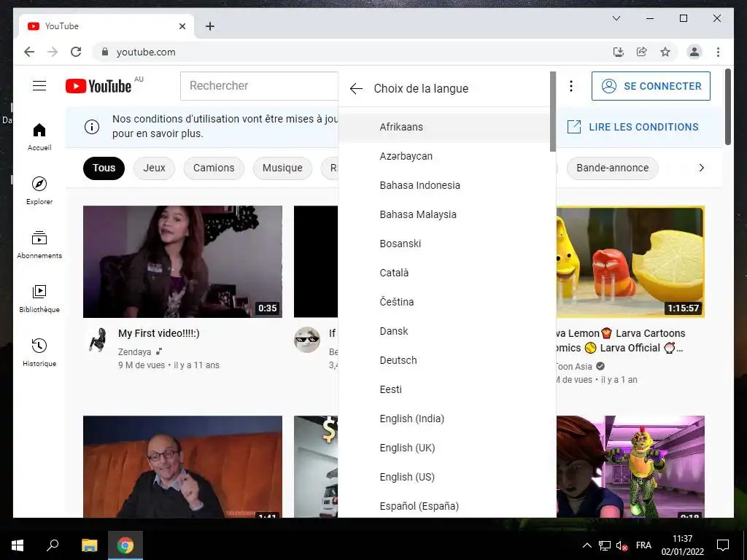Go back from Choix de la langue
The height and width of the screenshot is (560, 747).
coord(356,88)
